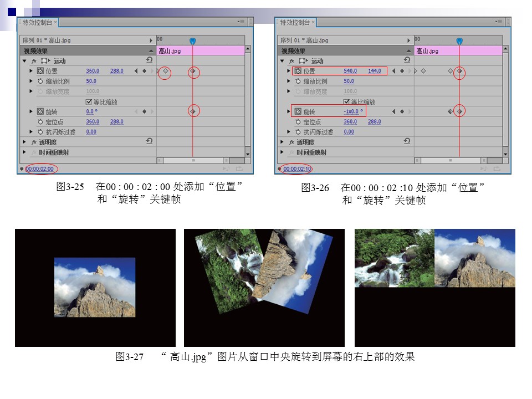Add or remove 位置 keyframe in Fig 3-26 panel
532x399 pixels.
(x=402, y=71)
